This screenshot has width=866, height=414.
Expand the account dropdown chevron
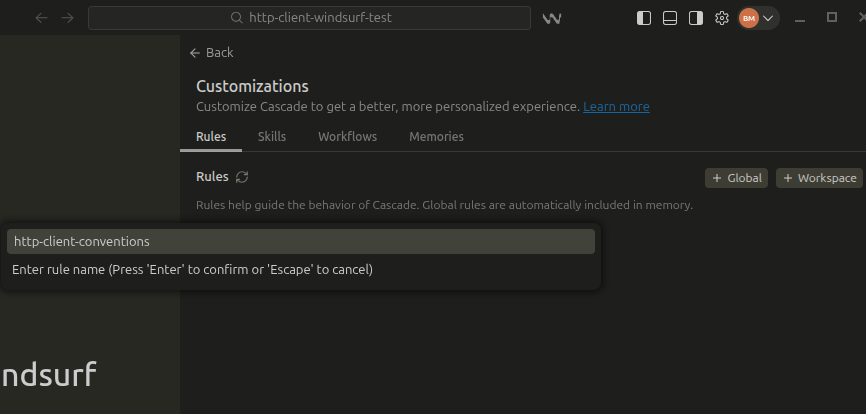[768, 18]
